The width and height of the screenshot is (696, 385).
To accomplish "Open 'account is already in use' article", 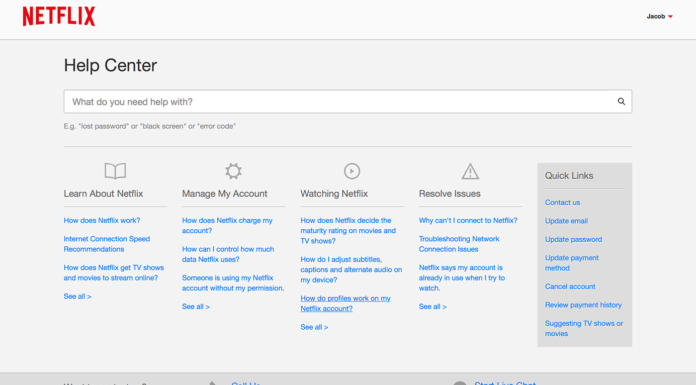I will click(x=462, y=278).
